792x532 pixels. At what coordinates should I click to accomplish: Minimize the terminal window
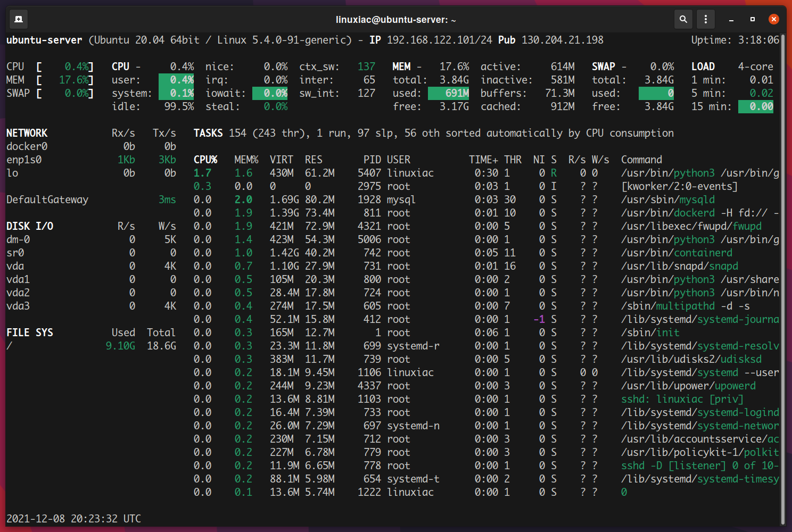pyautogui.click(x=730, y=19)
